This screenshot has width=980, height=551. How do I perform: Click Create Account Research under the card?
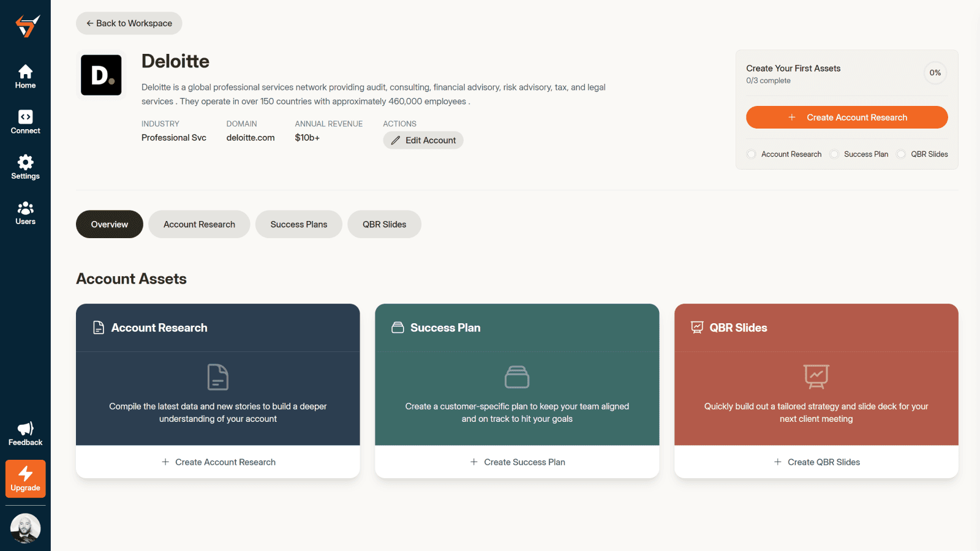point(218,462)
